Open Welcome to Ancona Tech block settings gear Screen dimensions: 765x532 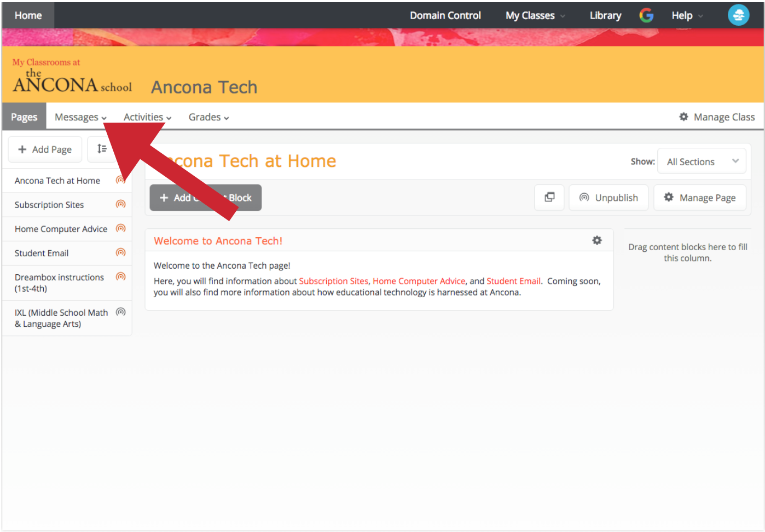click(597, 240)
